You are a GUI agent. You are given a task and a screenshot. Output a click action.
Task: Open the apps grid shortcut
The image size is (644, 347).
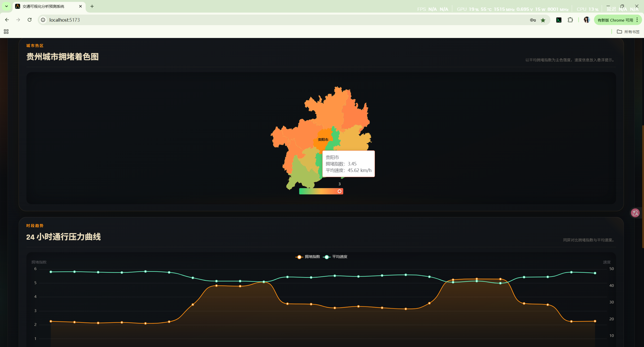coord(6,32)
